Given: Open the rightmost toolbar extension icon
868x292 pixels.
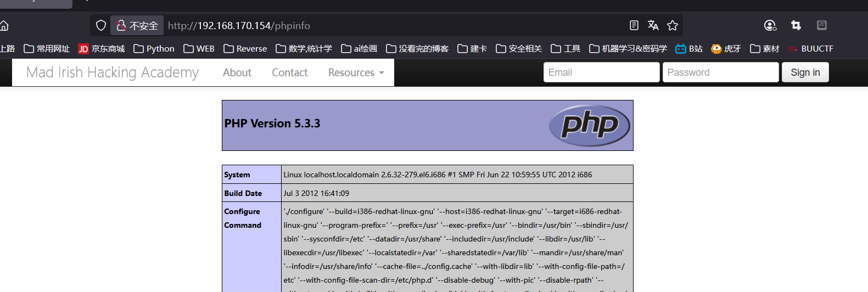Looking at the screenshot, I should pyautogui.click(x=822, y=25).
